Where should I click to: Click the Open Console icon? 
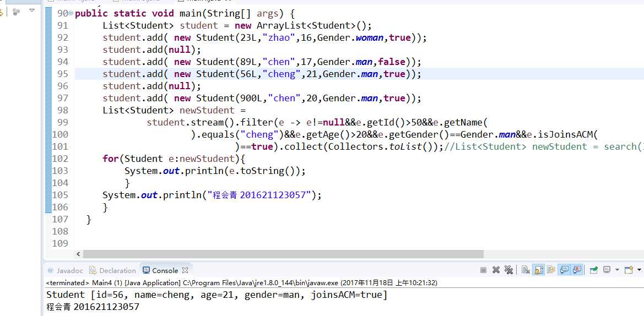click(629, 270)
